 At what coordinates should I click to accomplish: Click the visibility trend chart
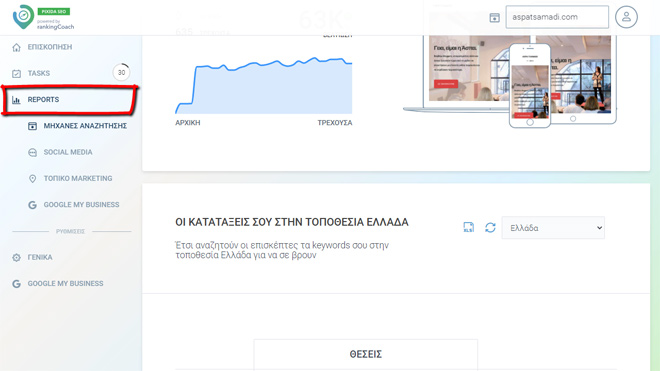tap(263, 85)
